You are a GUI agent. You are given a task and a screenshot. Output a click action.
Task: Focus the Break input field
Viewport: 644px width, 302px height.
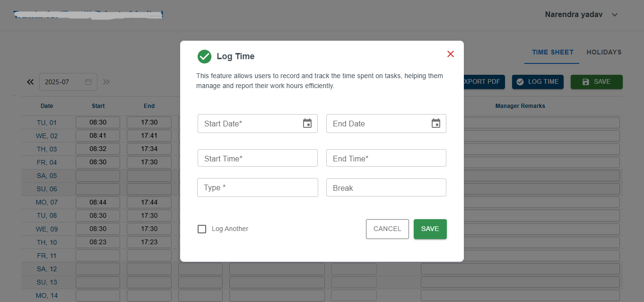[x=386, y=187]
